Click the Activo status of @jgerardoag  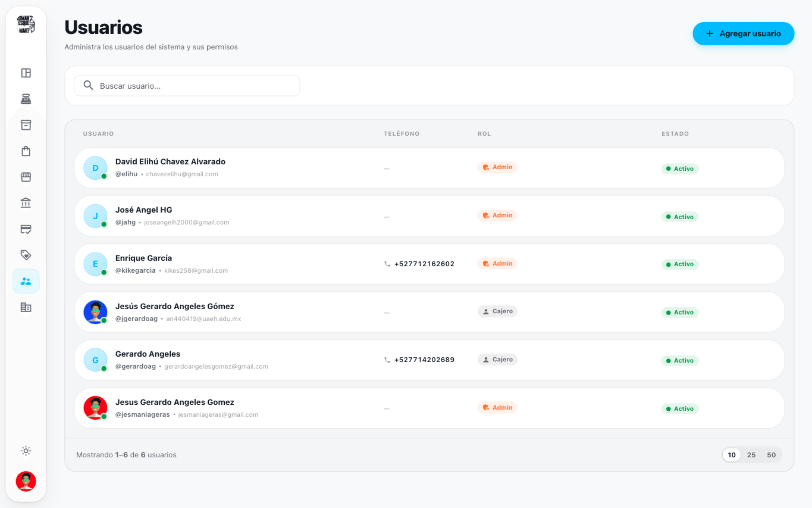coord(680,312)
